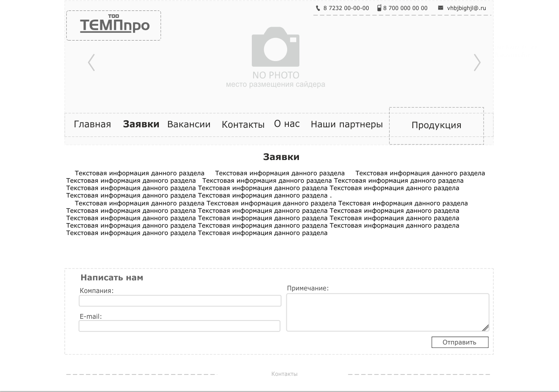Click the right slider arrow
559x392 pixels.
pos(477,62)
